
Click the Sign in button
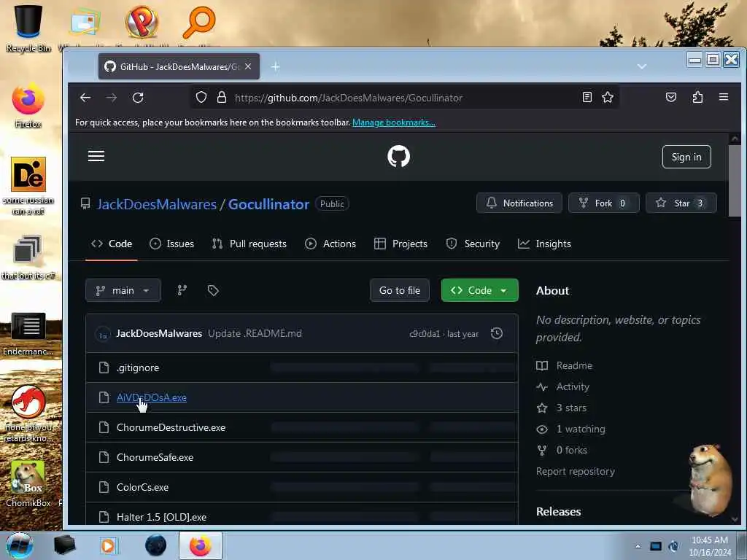point(686,157)
